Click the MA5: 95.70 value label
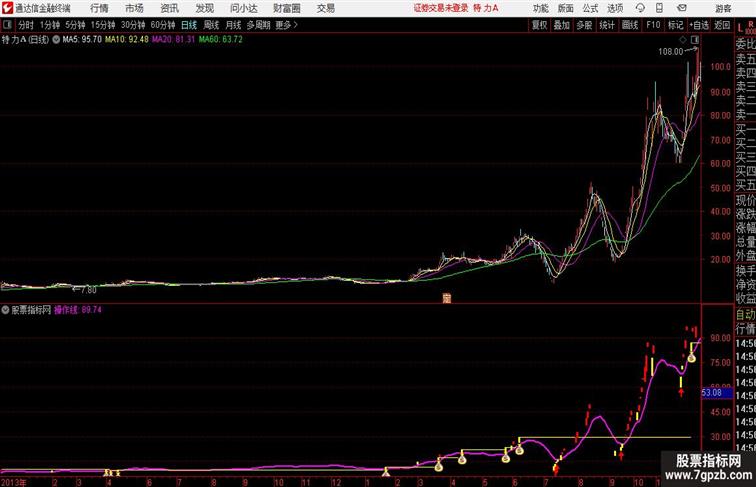 coord(82,40)
